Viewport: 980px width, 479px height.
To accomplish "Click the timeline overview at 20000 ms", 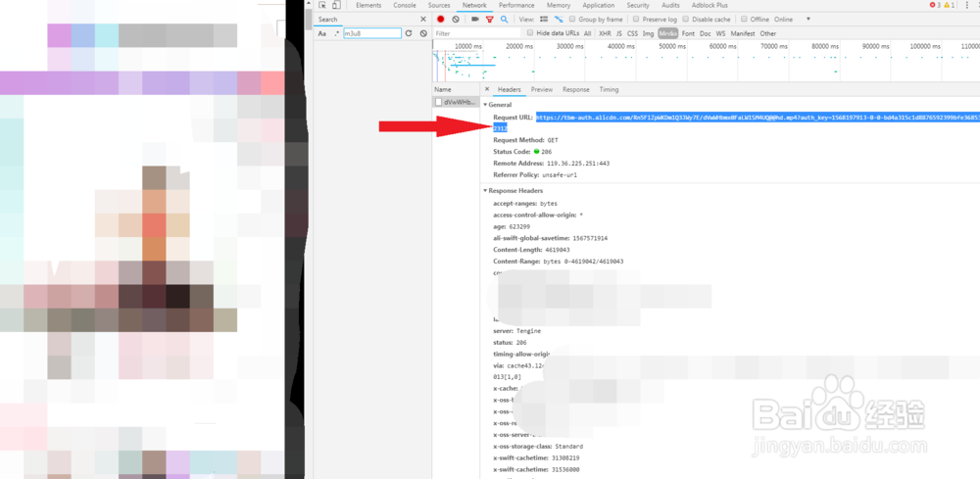I will pyautogui.click(x=520, y=46).
